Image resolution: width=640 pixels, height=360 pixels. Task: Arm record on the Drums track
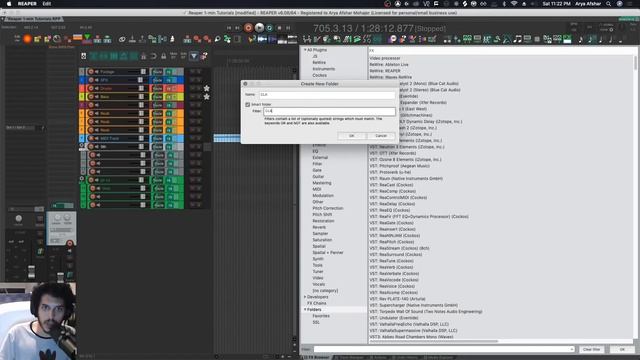91,88
